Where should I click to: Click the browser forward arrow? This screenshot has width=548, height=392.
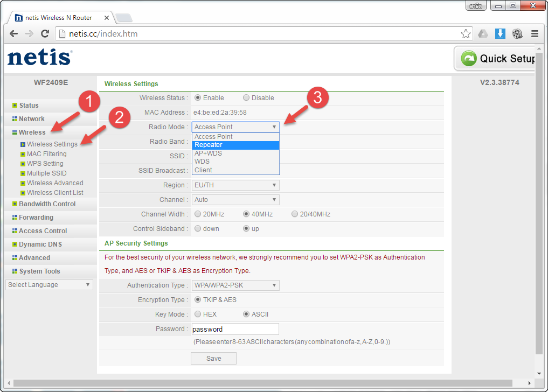(29, 33)
